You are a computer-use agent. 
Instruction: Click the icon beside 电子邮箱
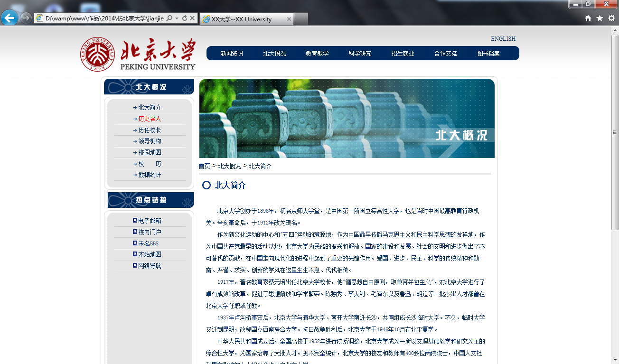point(135,221)
